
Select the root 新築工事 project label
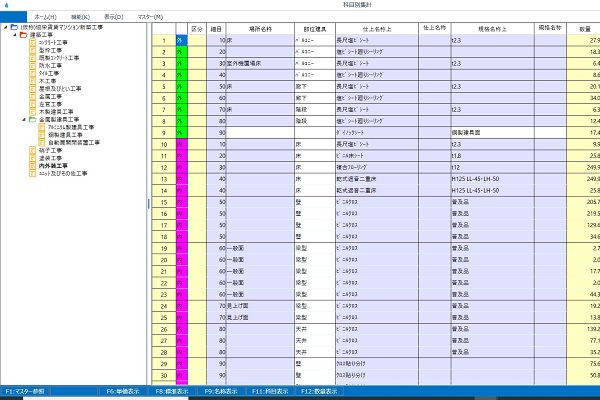point(62,27)
